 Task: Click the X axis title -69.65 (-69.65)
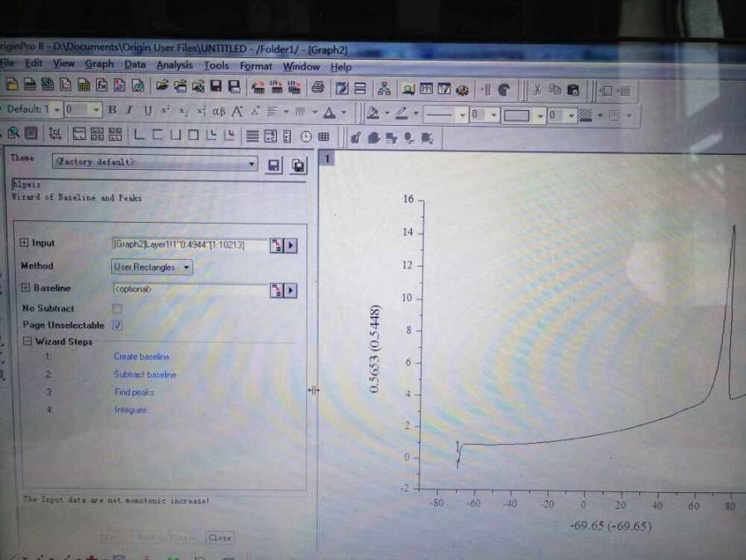[611, 526]
